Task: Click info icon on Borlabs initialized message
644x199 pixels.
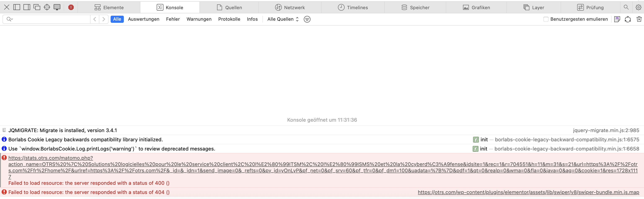Action: tap(4, 139)
